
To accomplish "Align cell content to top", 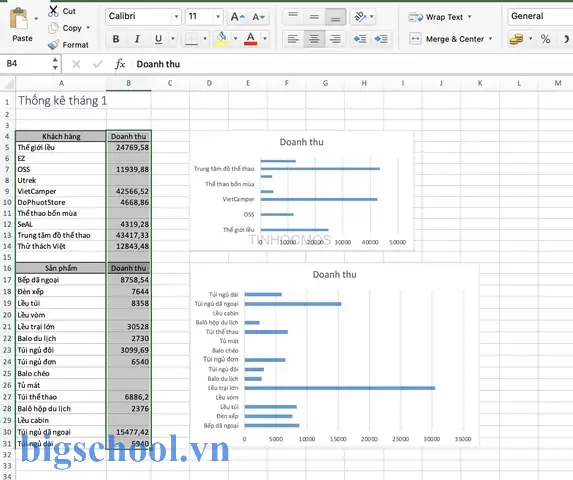I will pyautogui.click(x=293, y=16).
